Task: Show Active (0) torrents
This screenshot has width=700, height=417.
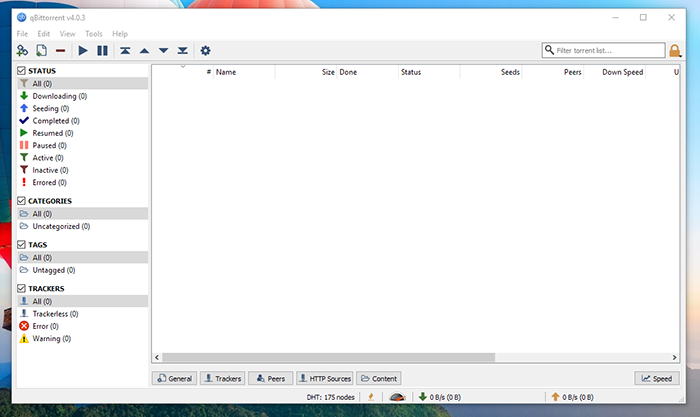Action: tap(83, 158)
